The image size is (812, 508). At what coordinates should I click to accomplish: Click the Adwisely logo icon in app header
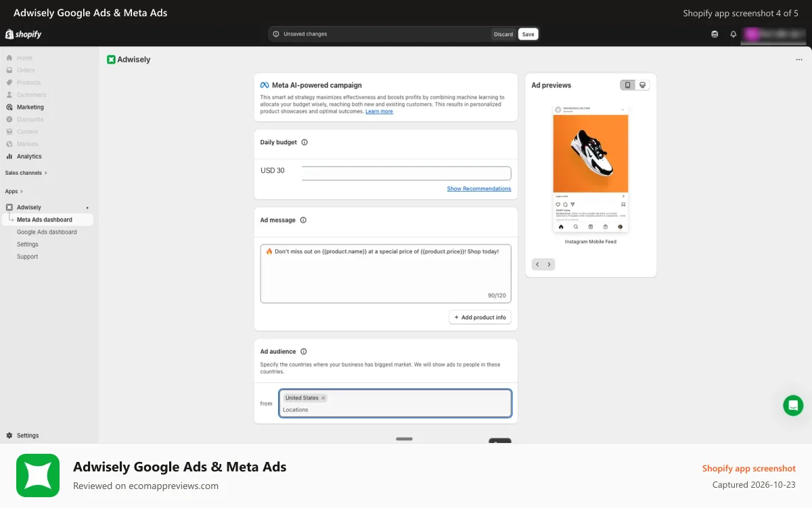111,60
